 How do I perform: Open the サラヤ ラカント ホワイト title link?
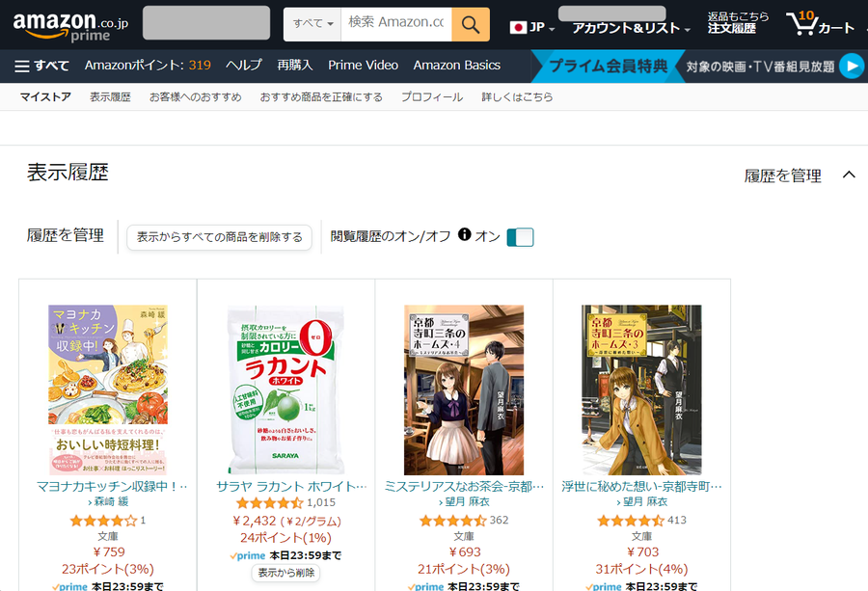point(291,487)
